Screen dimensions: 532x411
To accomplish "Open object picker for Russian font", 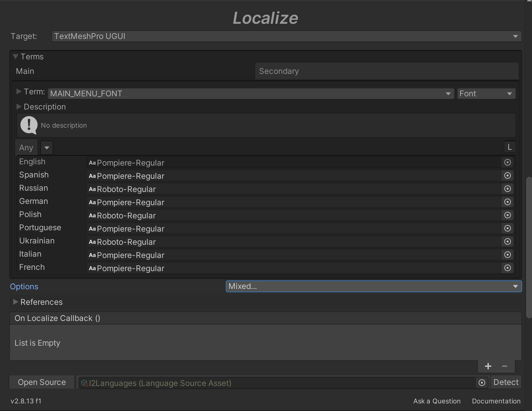I will pyautogui.click(x=508, y=189).
